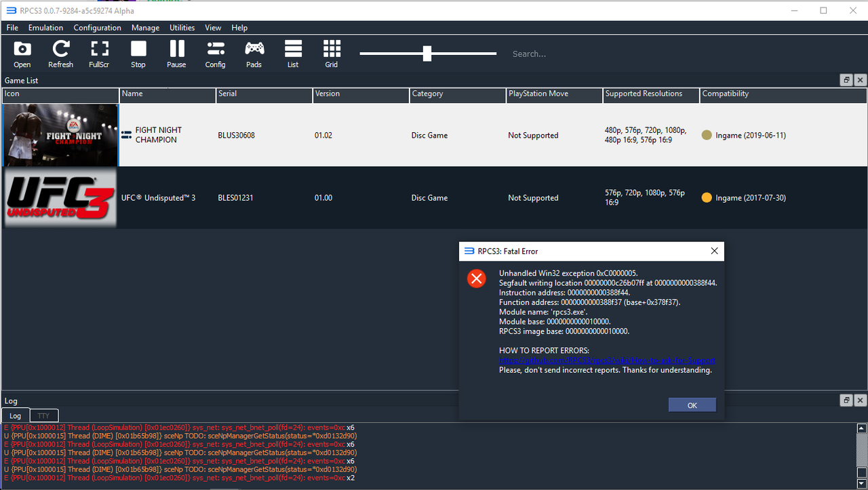Open Pads controller settings

[254, 54]
